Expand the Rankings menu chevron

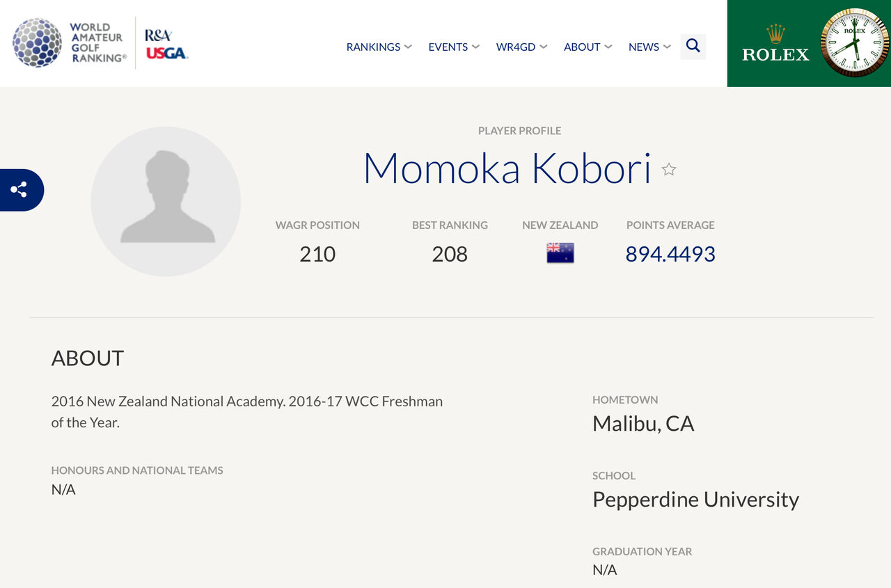pyautogui.click(x=408, y=47)
